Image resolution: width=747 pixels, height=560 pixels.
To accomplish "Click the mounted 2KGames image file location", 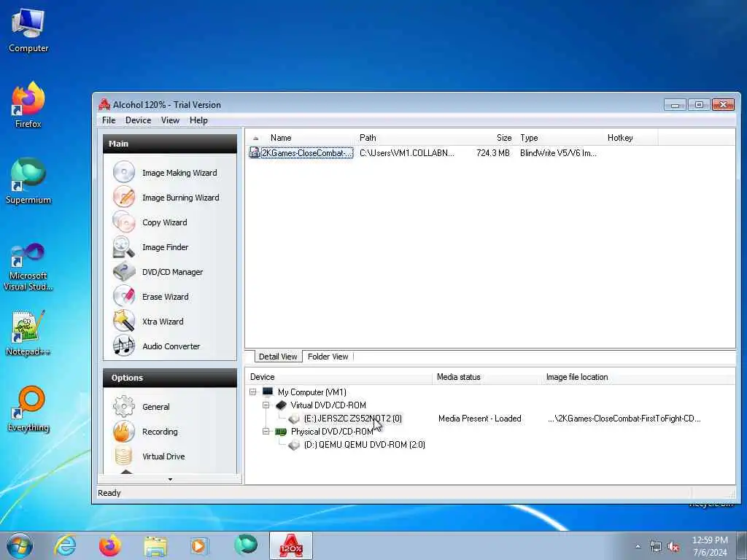I will click(624, 419).
